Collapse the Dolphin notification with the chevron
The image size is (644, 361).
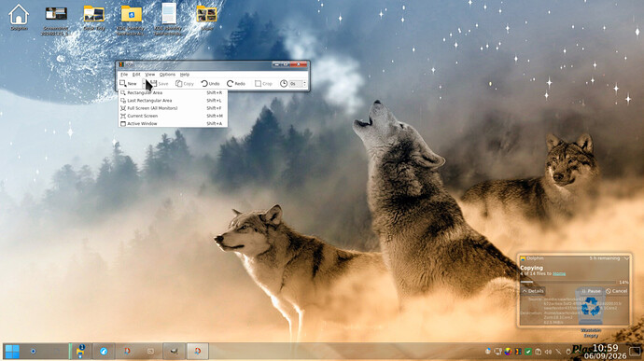point(626,258)
